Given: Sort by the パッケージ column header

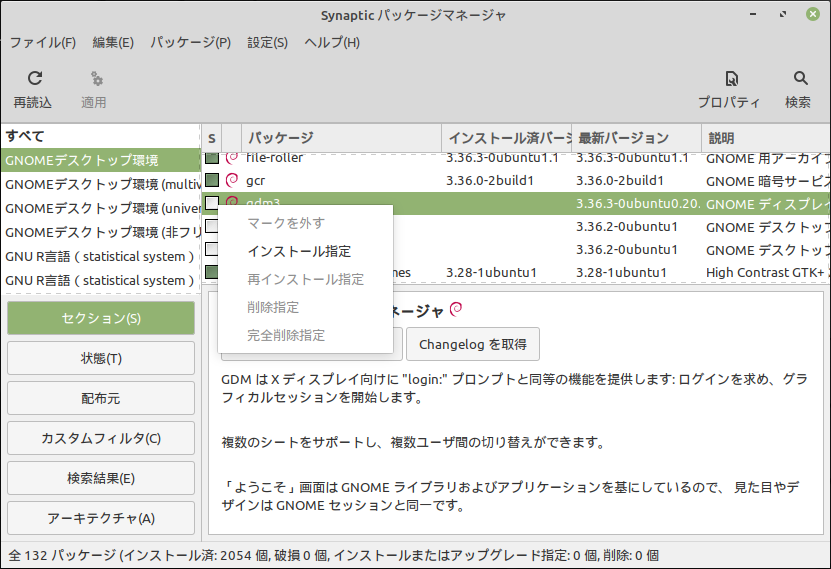Looking at the screenshot, I should (x=341, y=138).
